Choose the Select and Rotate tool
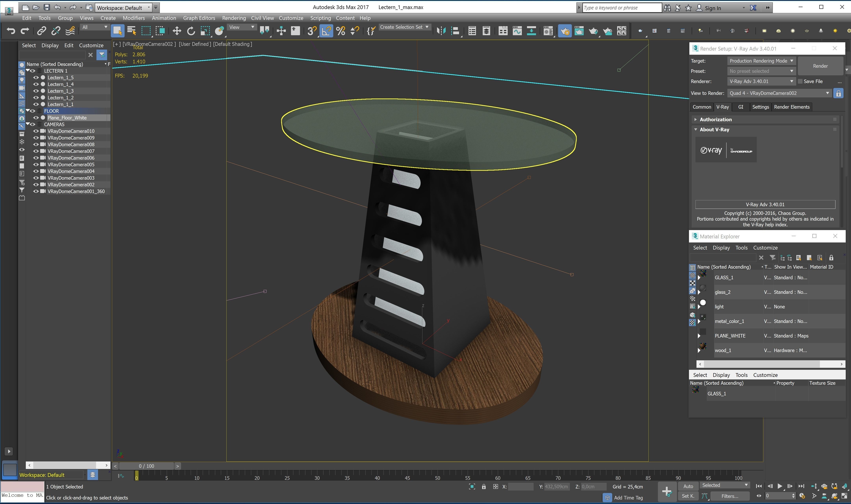This screenshot has width=851, height=504. coord(191,31)
